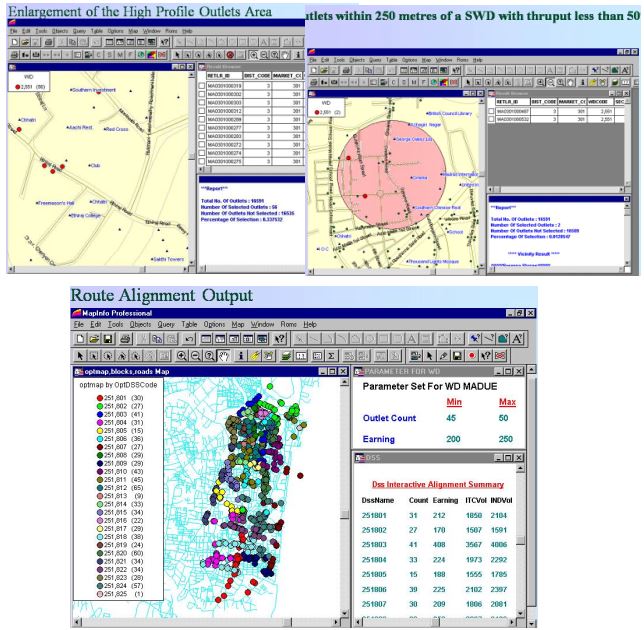The width and height of the screenshot is (644, 630).
Task: Click Open Table icon in Route Alignment window
Action: coord(94,339)
